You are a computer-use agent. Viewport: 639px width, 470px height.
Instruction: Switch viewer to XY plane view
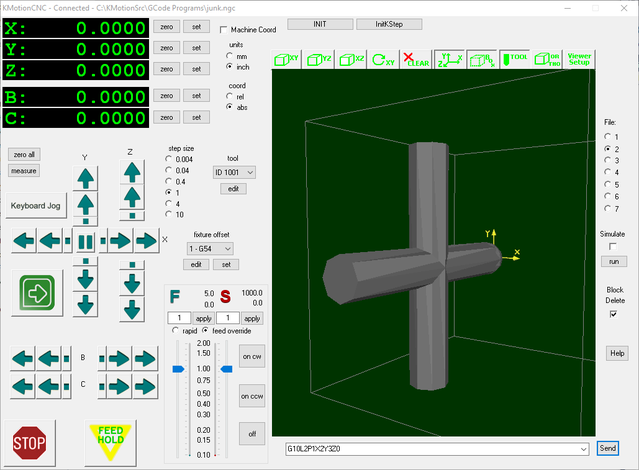[x=286, y=59]
